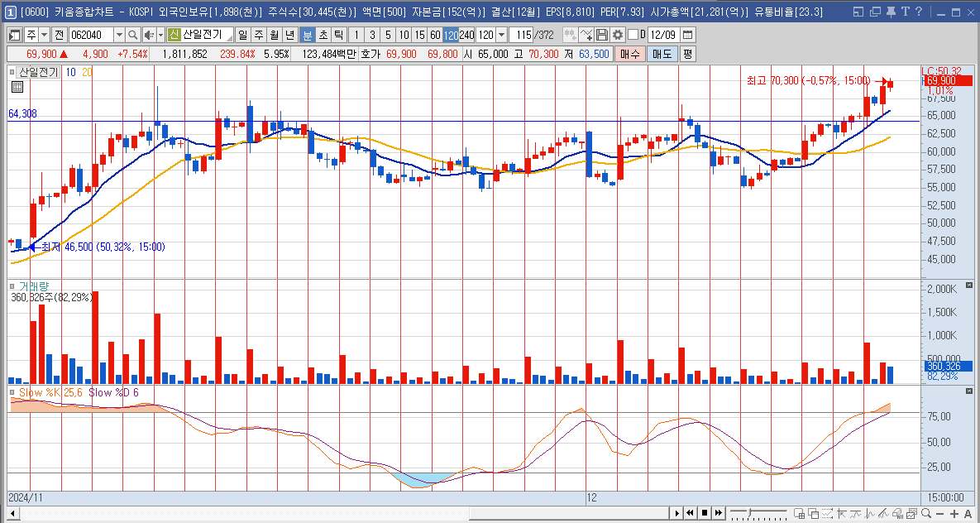The image size is (980, 523).
Task: Click the add indicator icon beside save
Action: pos(586,35)
